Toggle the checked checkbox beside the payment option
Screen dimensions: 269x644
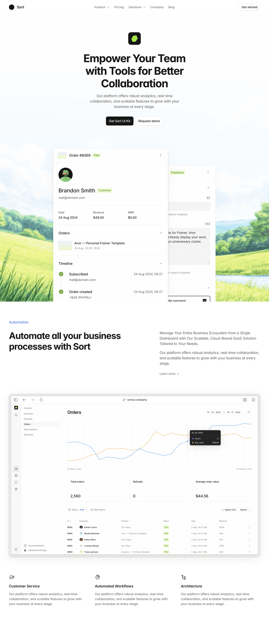coord(205,300)
